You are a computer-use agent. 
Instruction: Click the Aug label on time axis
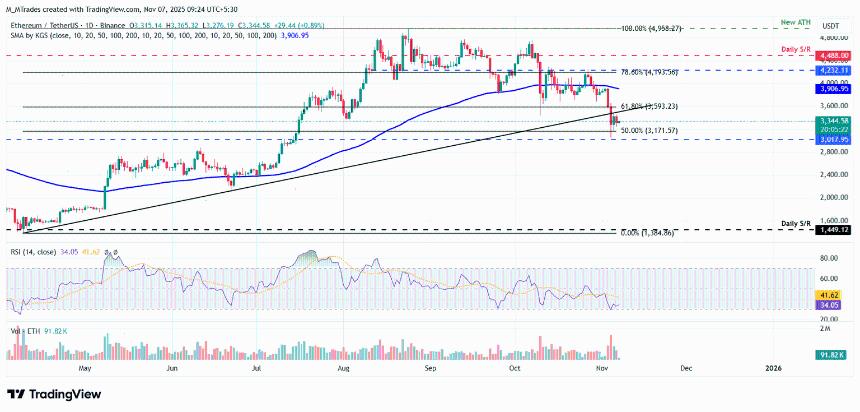[x=345, y=367]
